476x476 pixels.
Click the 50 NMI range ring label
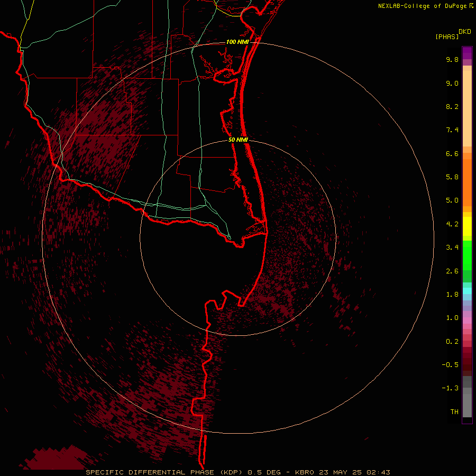(238, 140)
